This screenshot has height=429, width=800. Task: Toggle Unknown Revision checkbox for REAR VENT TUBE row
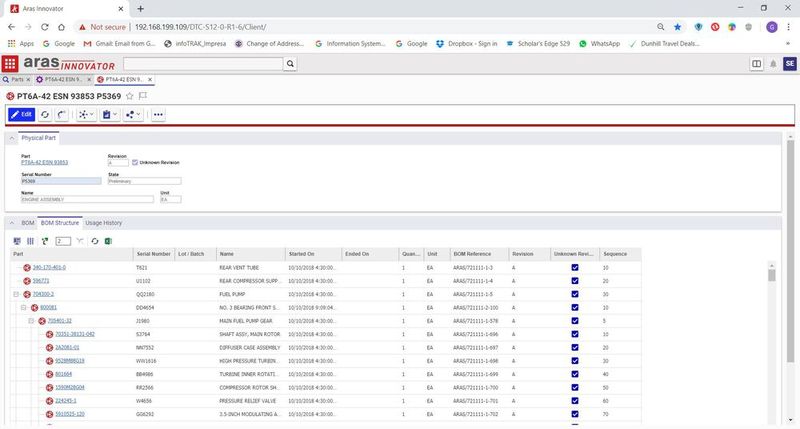[574, 267]
